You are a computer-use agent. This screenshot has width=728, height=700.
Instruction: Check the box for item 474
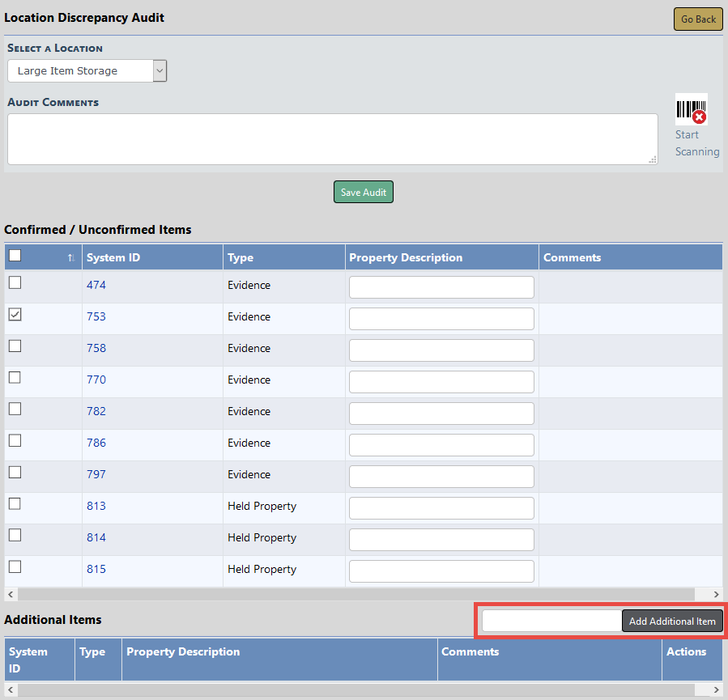15,283
